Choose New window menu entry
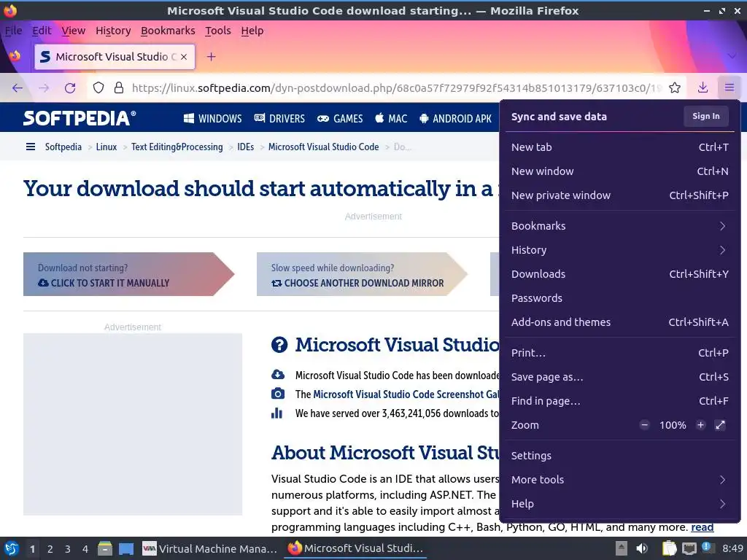 620,171
